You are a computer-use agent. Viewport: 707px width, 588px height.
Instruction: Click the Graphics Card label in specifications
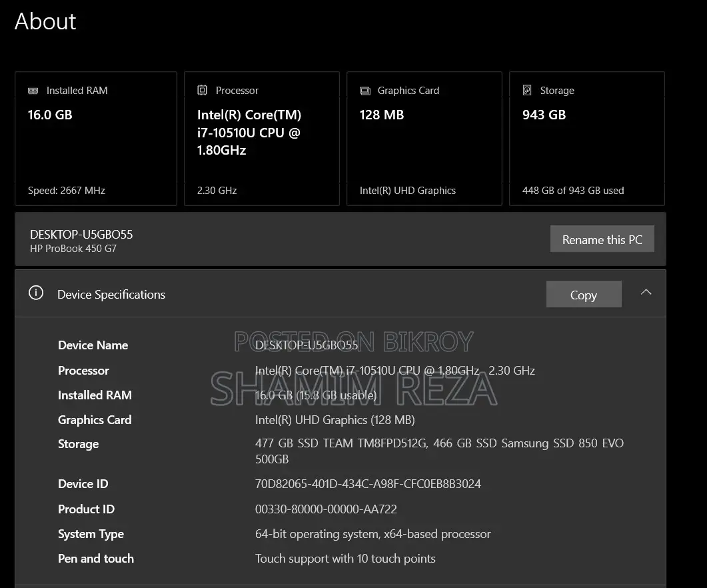[95, 420]
